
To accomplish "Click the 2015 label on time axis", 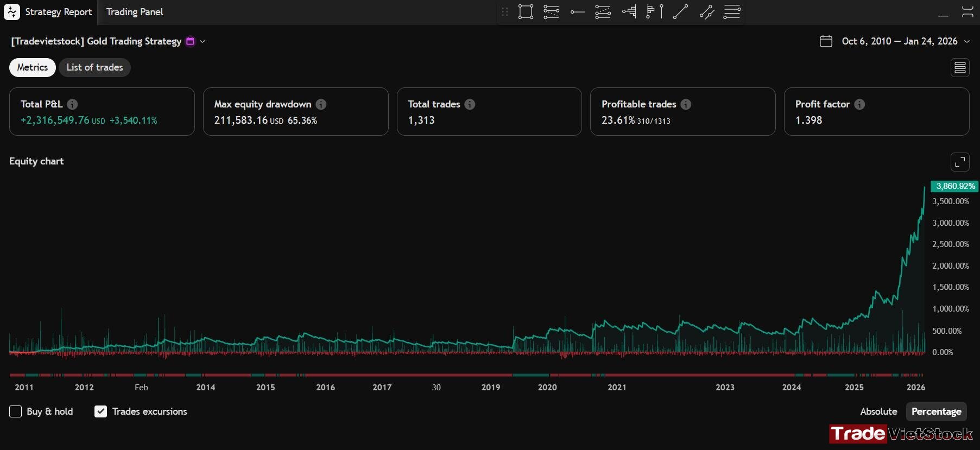I will tap(265, 388).
